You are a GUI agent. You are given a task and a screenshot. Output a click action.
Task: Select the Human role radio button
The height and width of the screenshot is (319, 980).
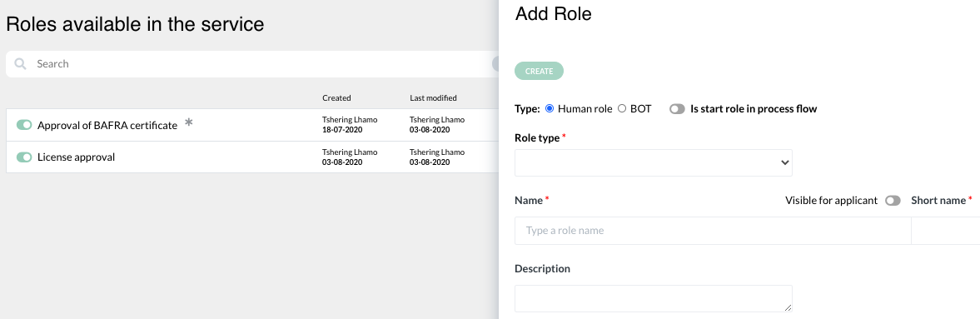[550, 109]
